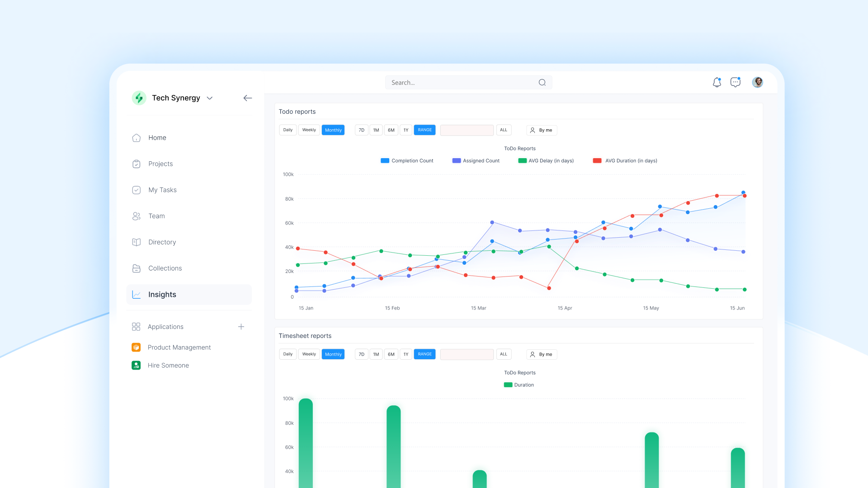Open the By me filter in Timesheet reports
868x488 pixels.
[x=541, y=354]
